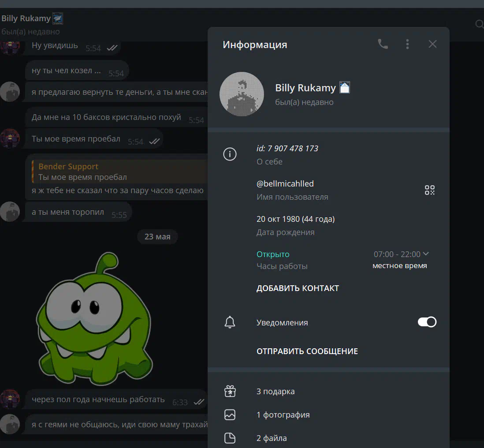Call Billy Rukamy with the phone icon
The height and width of the screenshot is (448, 484).
tap(383, 44)
